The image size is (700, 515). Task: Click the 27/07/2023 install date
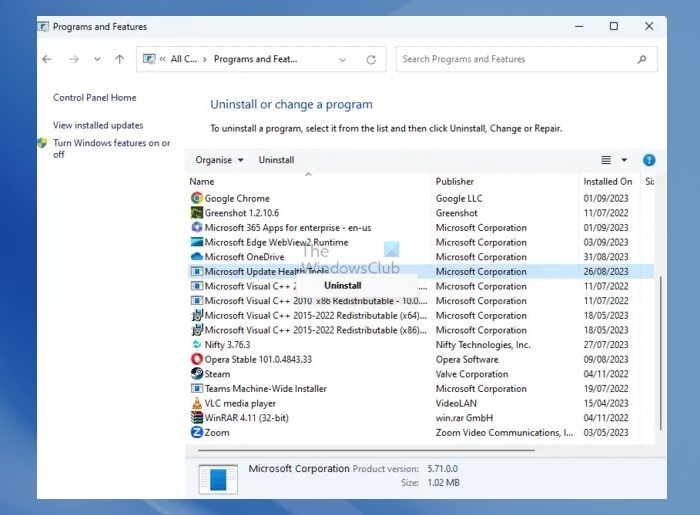click(606, 345)
